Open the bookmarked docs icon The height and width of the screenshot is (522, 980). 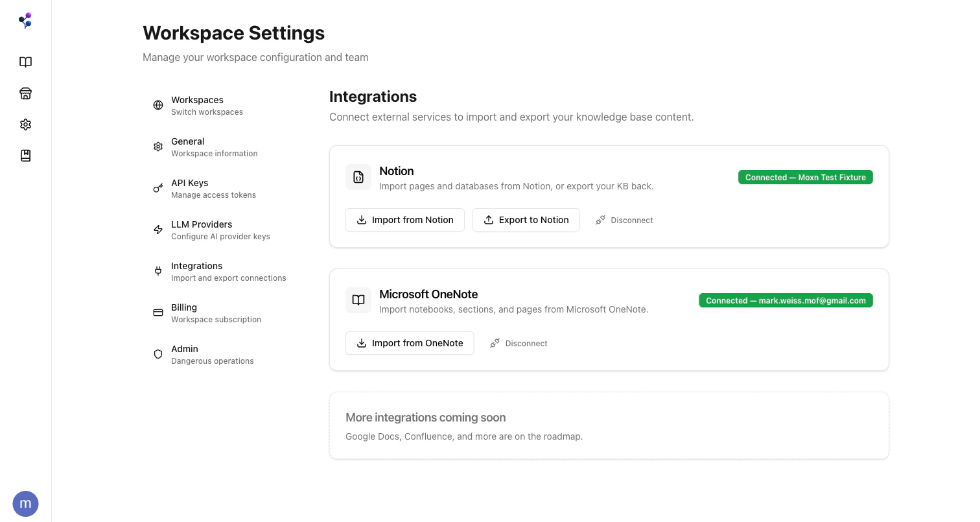[x=25, y=156]
